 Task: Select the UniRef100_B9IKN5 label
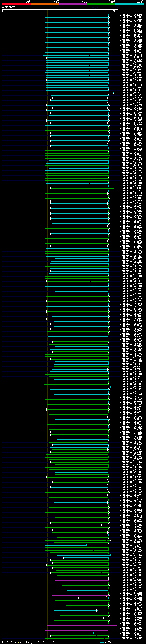131,42
